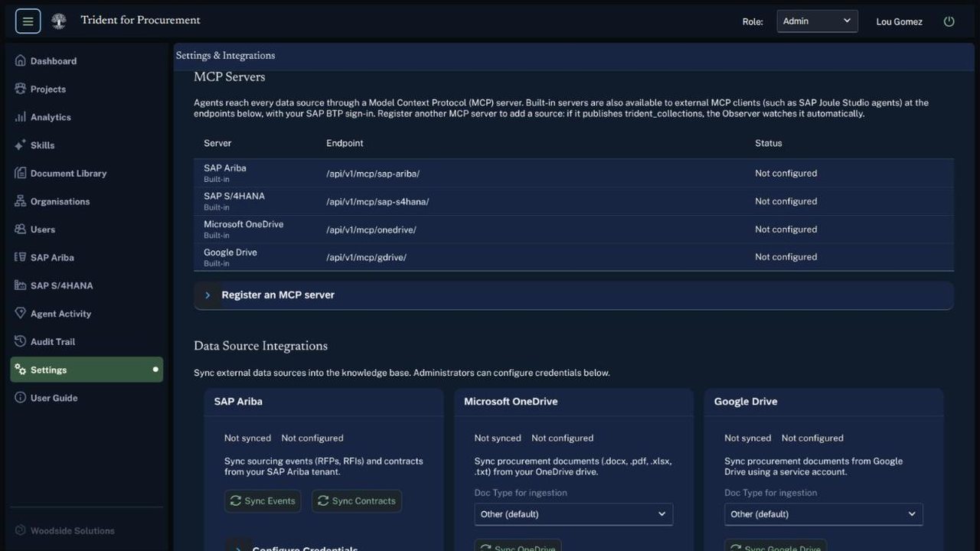
Task: Click the /api/v1/mcp/gdrive/ endpoint text
Action: [366, 257]
